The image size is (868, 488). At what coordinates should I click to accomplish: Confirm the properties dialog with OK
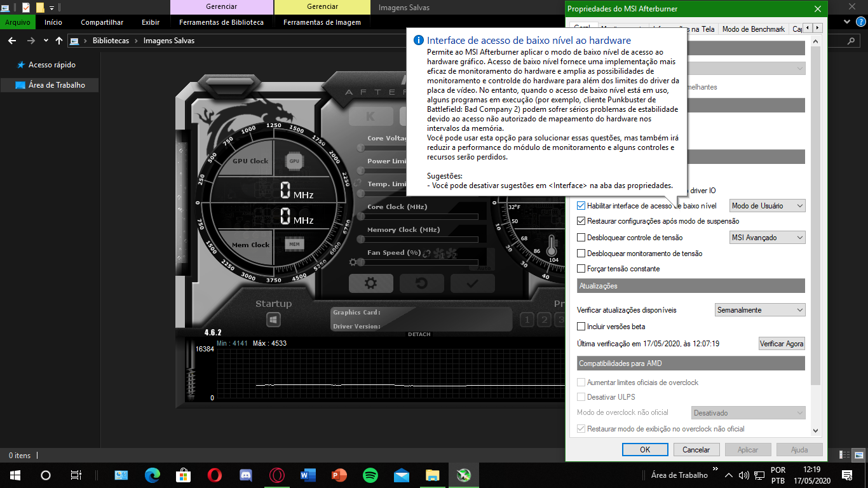pos(645,449)
